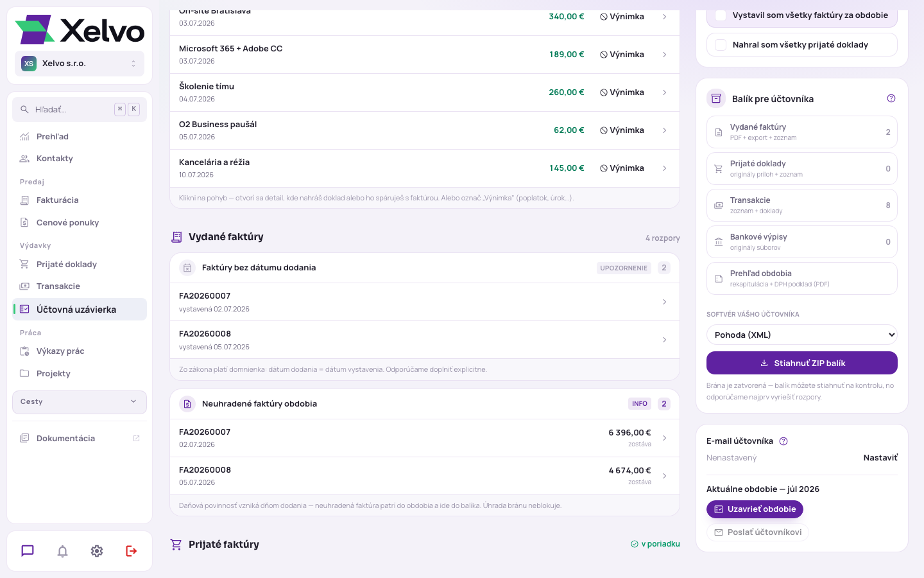The width and height of the screenshot is (924, 578).
Task: Open the external link icon beside Dokumentácia
Action: [x=136, y=439]
